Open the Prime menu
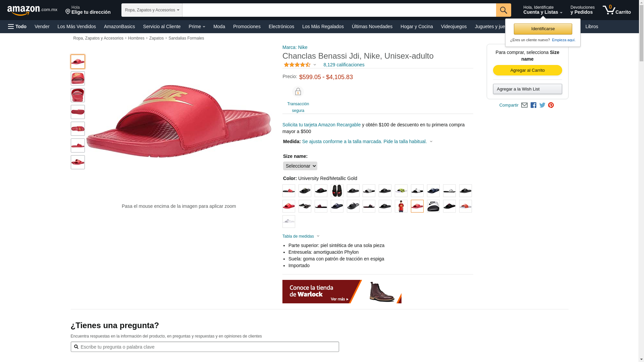This screenshot has width=644, height=362. (x=197, y=26)
